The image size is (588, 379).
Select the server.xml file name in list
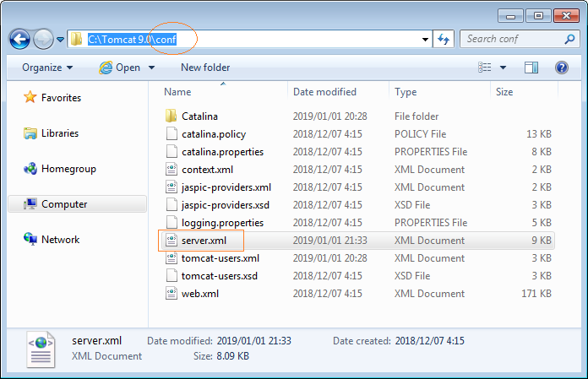[204, 241]
